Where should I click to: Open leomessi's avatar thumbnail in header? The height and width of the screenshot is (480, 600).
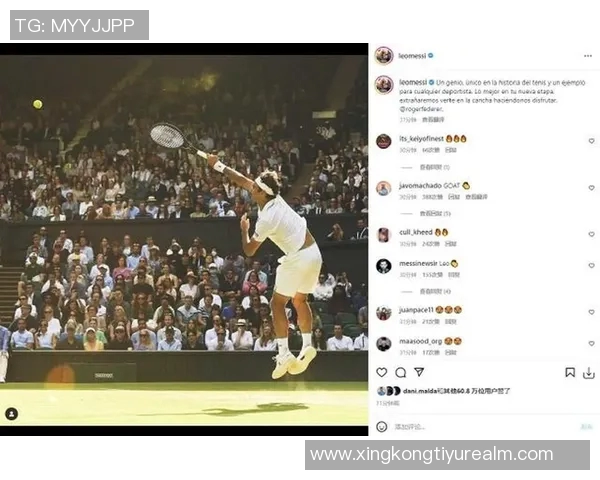384,56
